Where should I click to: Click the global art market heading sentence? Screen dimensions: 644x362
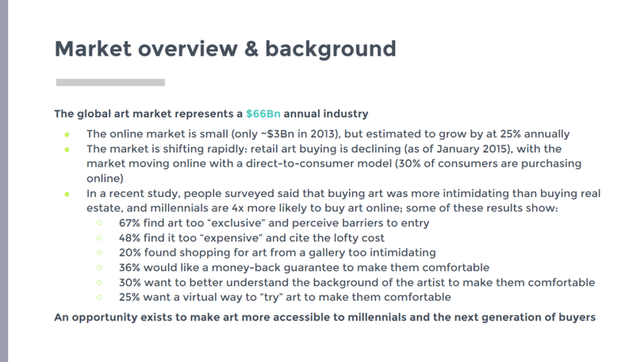pos(211,113)
